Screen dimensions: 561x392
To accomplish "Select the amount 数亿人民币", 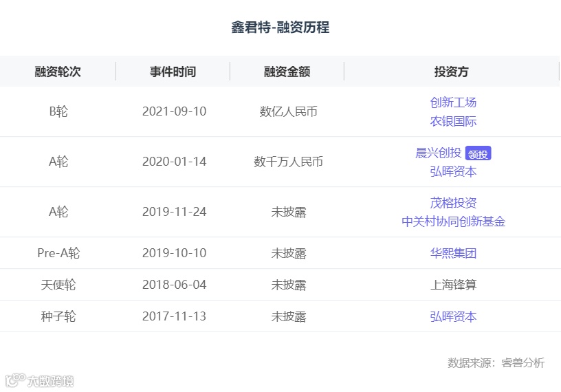I will [288, 111].
